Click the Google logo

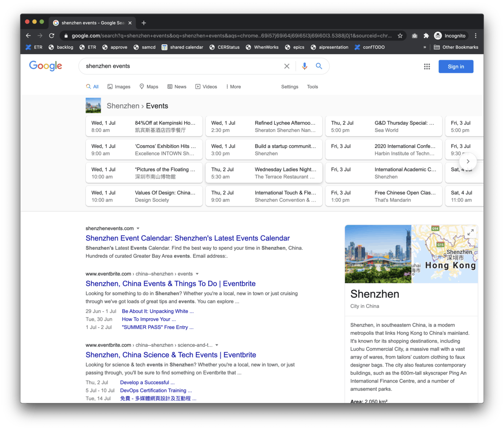click(x=45, y=66)
